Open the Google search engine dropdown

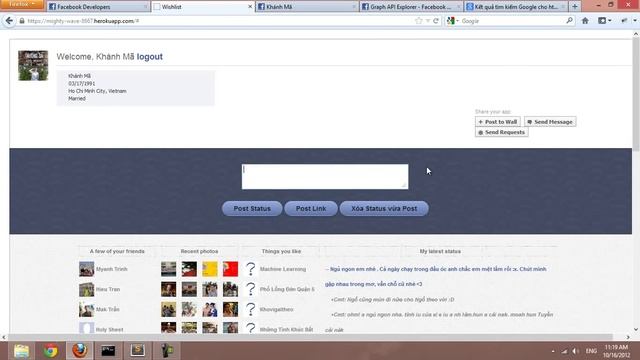point(453,21)
